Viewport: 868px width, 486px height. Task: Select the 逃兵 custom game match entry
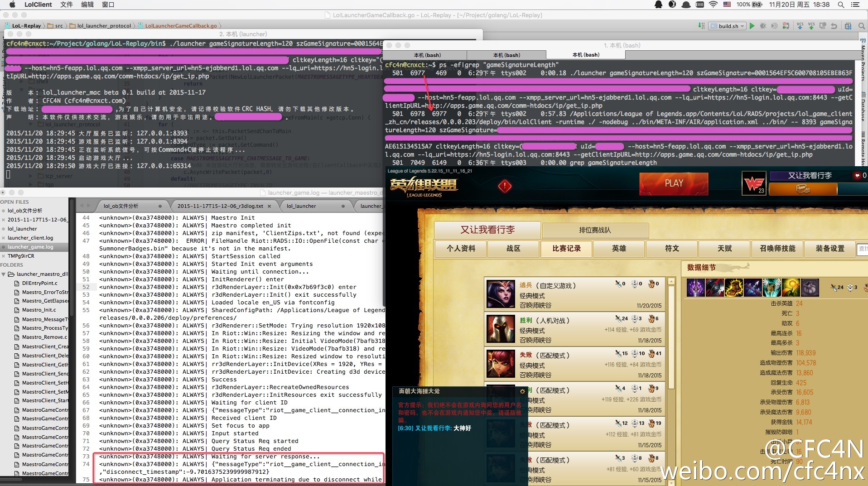click(574, 294)
